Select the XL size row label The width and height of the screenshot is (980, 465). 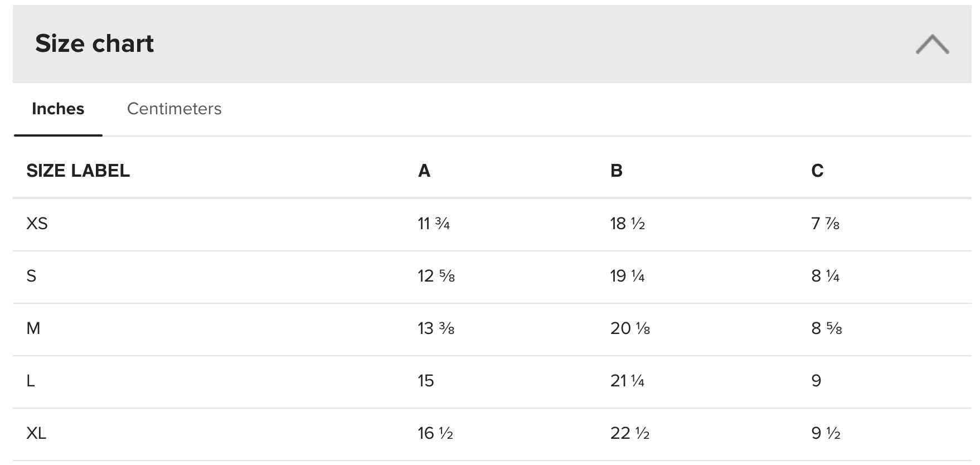[x=36, y=433]
